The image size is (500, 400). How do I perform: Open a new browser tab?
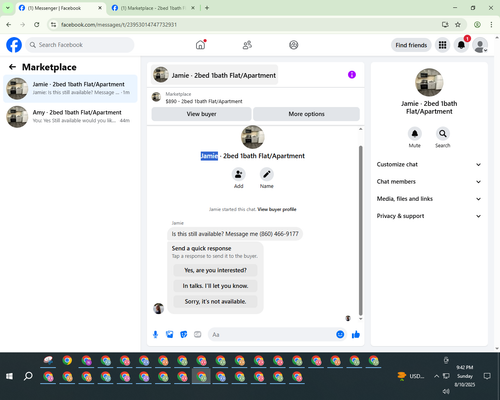point(207,8)
